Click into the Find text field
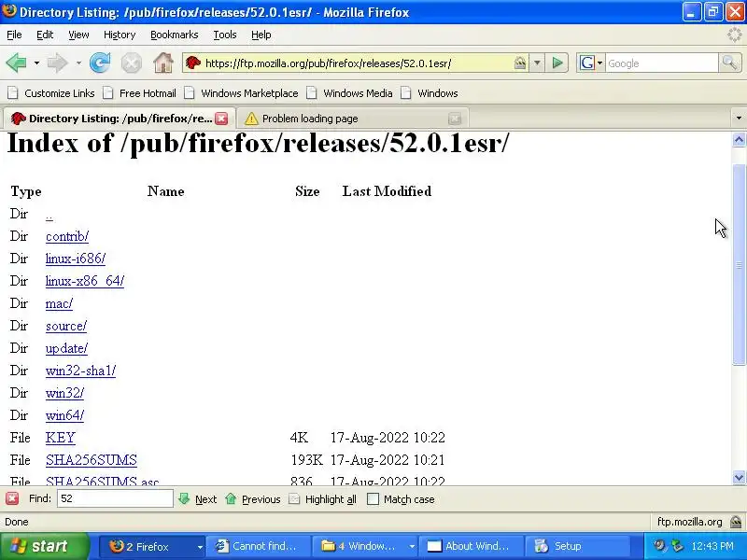 [x=115, y=498]
